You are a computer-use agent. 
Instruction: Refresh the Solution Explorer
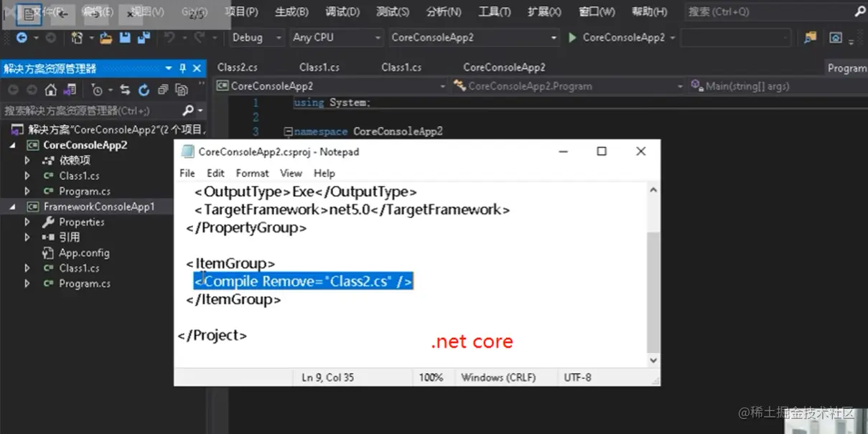coord(144,90)
